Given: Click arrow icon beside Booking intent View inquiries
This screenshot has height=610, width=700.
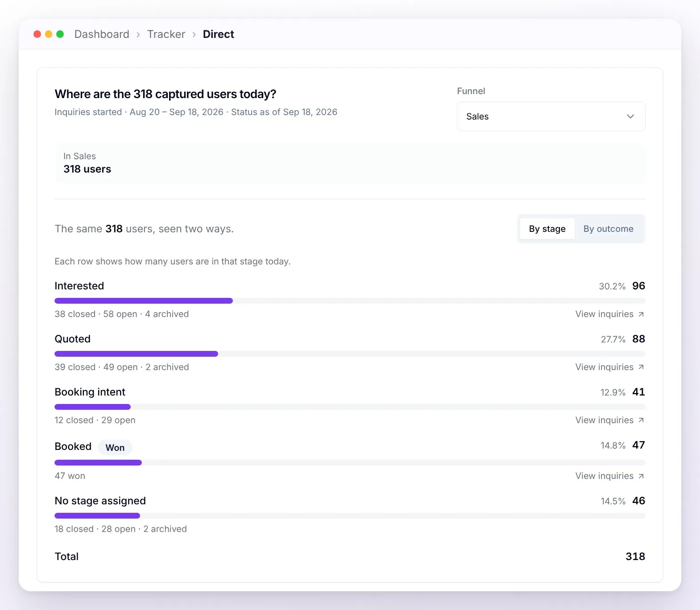Looking at the screenshot, I should click(641, 420).
